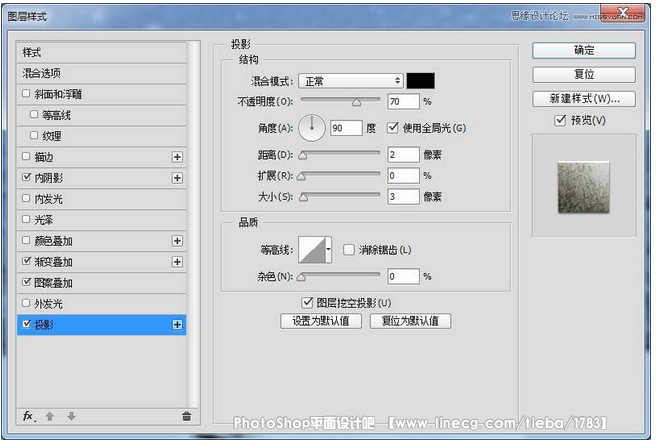
Task: Click the 复位 button
Action: [584, 75]
